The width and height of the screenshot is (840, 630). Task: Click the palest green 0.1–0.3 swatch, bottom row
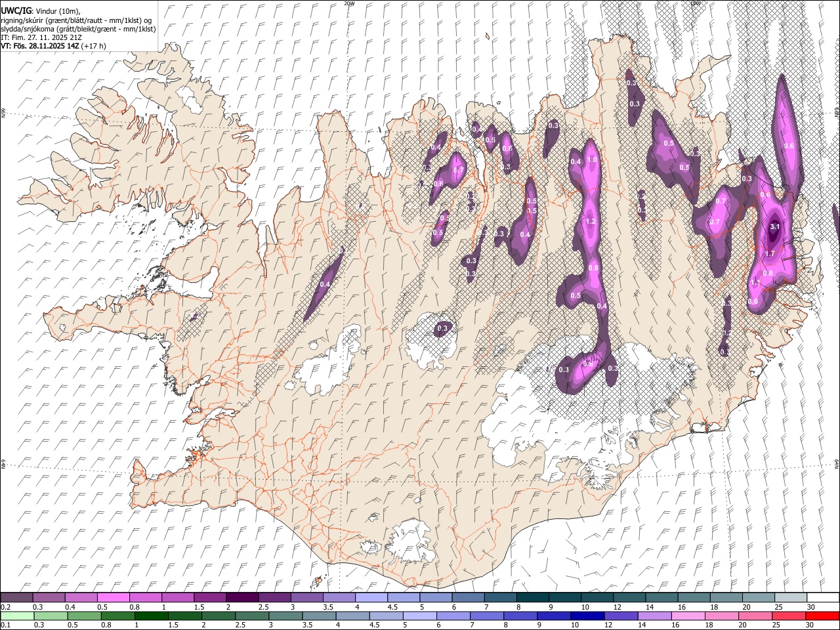tap(17, 616)
